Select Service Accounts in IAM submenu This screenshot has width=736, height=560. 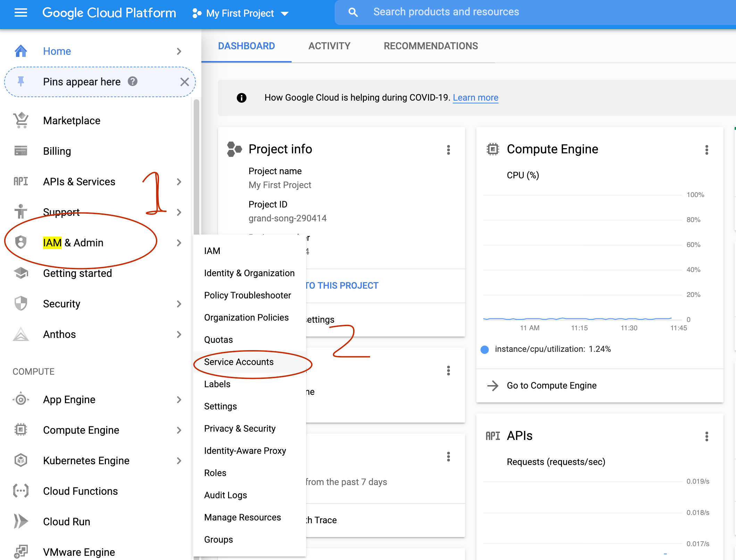point(239,362)
